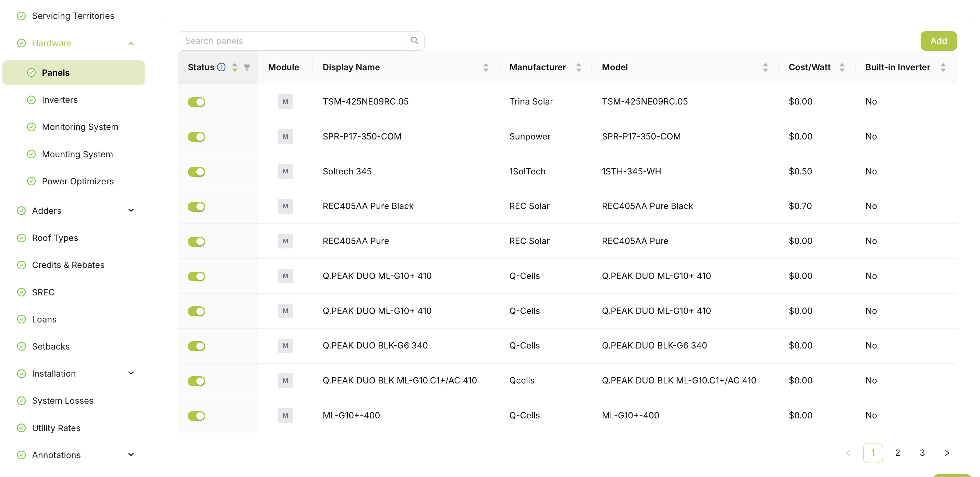Screen dimensions: 980x477
Task: Go to page 2 of results
Action: pyautogui.click(x=897, y=453)
